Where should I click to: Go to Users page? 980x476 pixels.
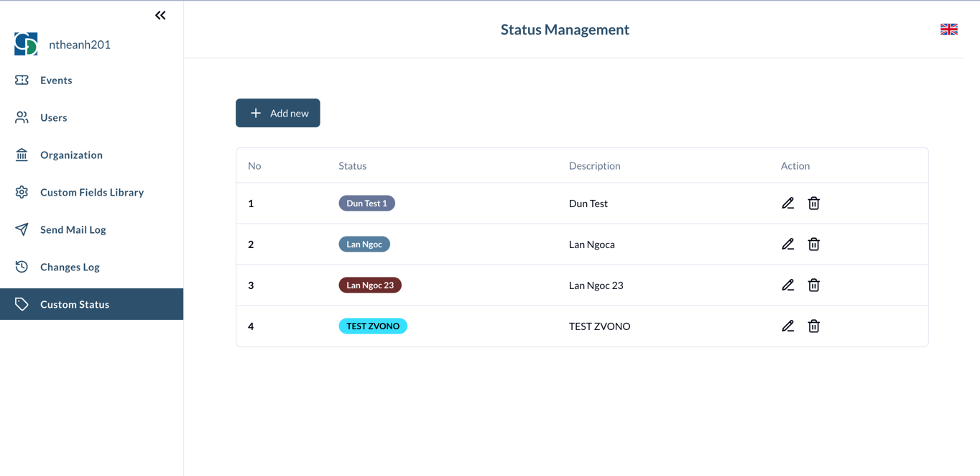click(53, 118)
